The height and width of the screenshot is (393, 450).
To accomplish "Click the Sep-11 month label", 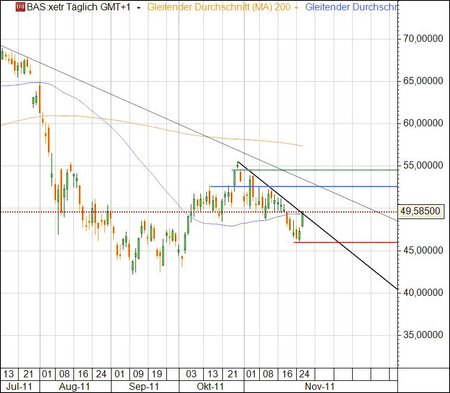I will 144,387.
